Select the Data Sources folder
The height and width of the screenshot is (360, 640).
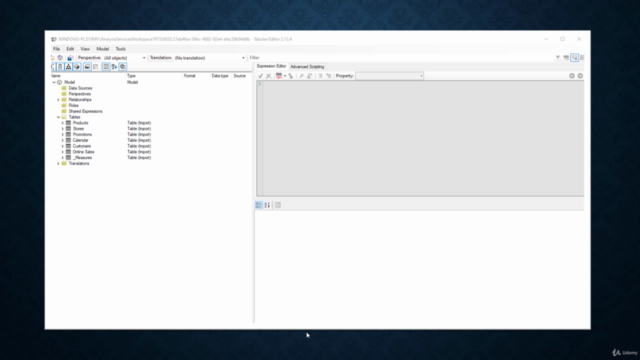pos(80,88)
